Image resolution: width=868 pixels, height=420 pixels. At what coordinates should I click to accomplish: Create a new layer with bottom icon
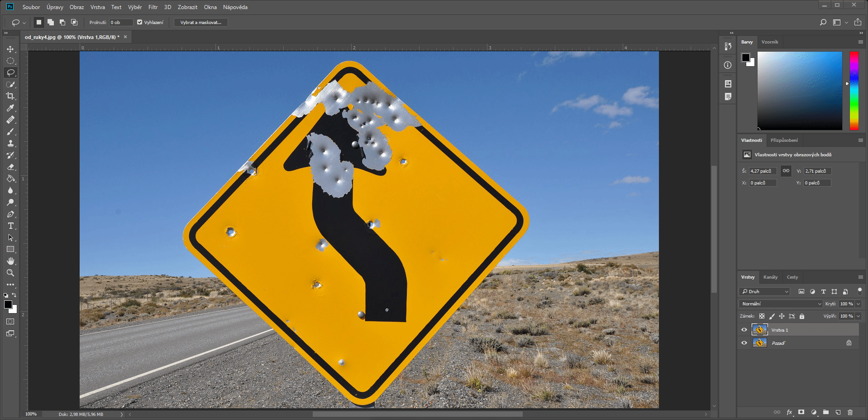tap(838, 412)
